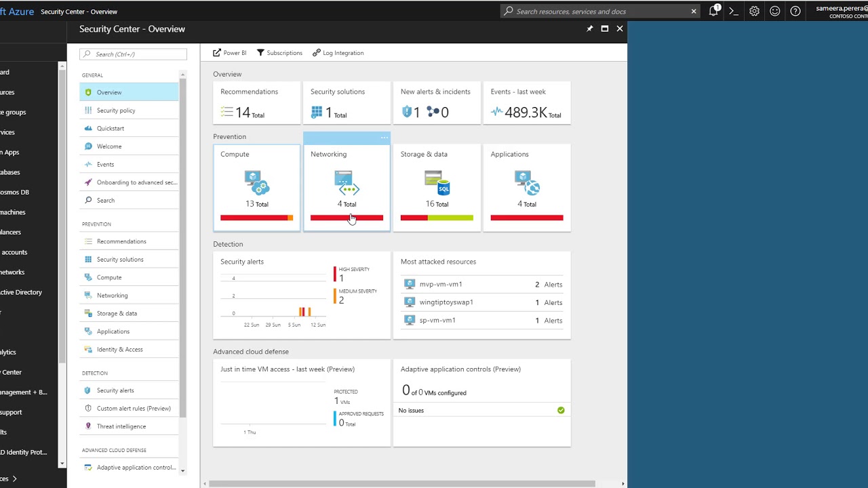Click the Storage & data health bar

[437, 218]
